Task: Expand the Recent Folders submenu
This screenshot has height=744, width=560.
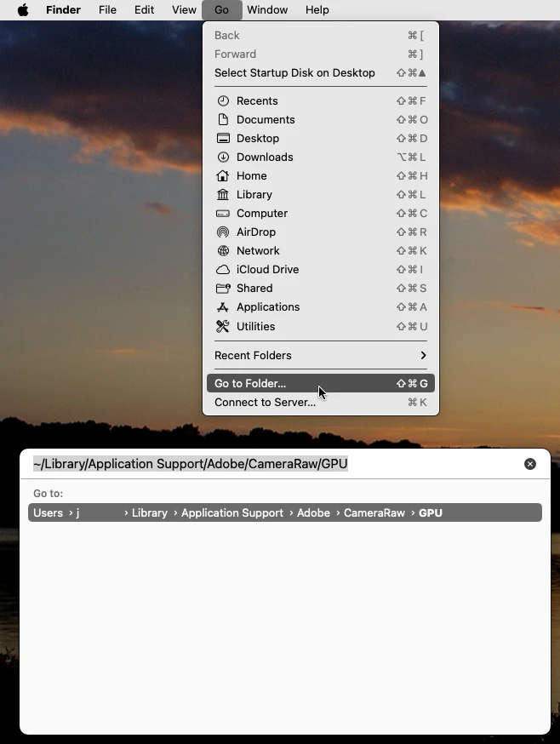Action: point(321,355)
